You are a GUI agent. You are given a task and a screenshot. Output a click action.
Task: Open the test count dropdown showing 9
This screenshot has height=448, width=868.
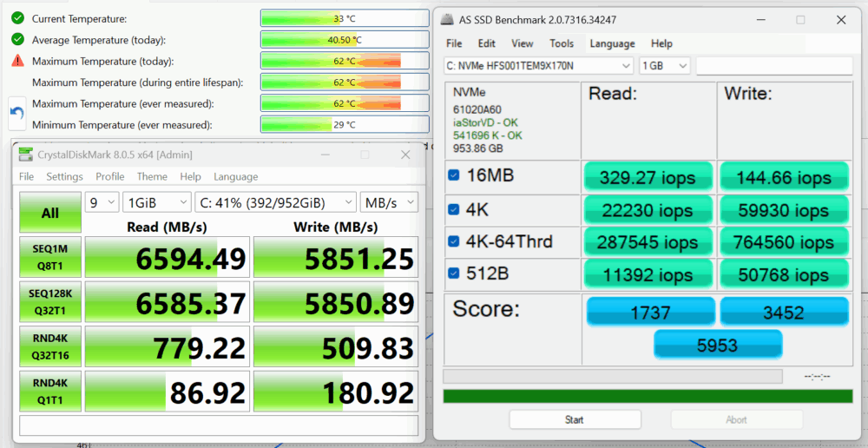[102, 202]
